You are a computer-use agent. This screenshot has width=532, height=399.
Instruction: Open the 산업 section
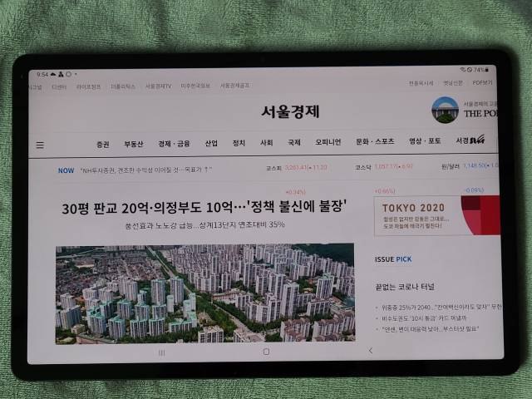pyautogui.click(x=211, y=143)
